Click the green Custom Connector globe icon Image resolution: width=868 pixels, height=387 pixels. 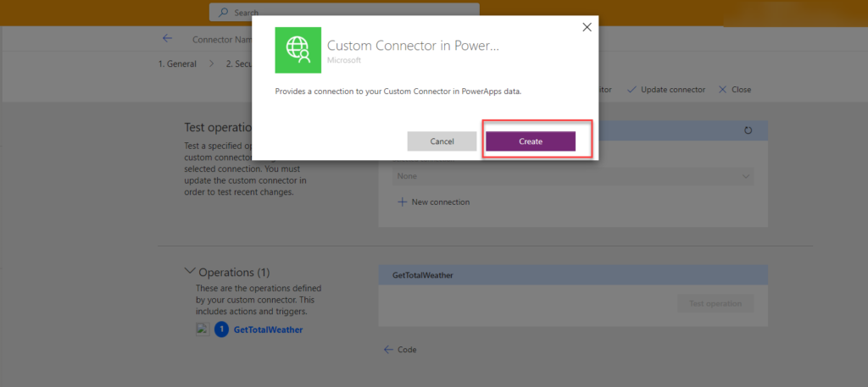[x=298, y=50]
